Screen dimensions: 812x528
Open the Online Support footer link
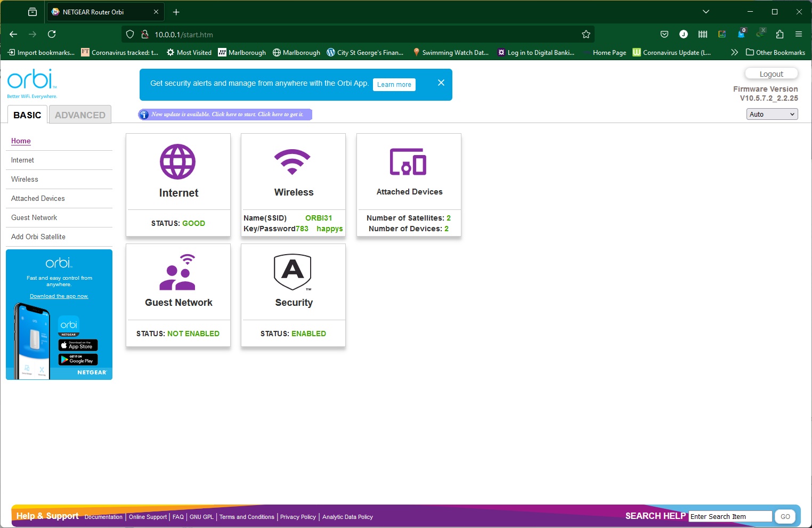pyautogui.click(x=148, y=517)
